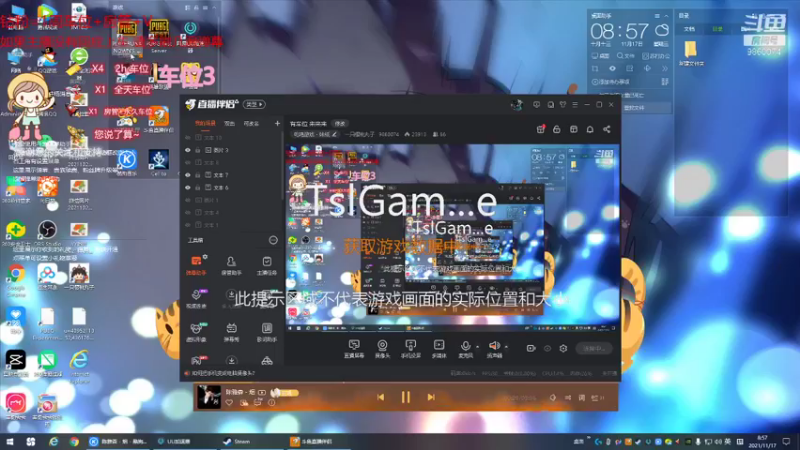Open Internet Explorer desktop shortcut
This screenshot has height=450, width=800.
79,366
